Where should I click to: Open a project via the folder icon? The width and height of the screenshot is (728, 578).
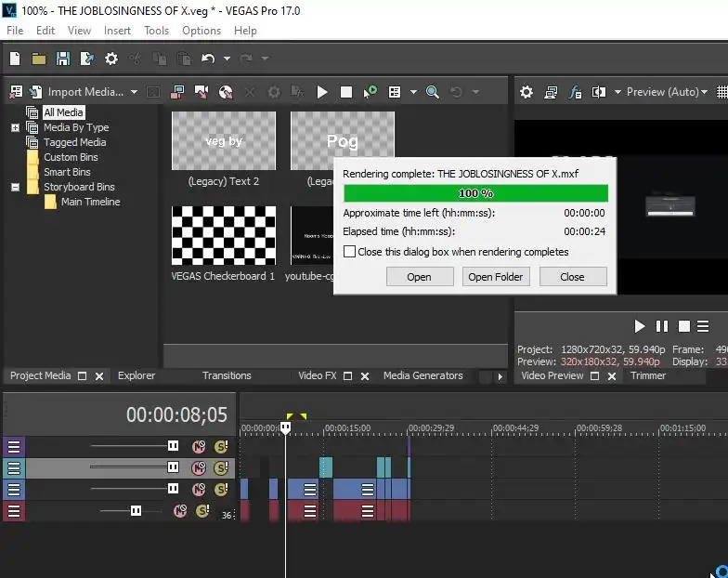(x=39, y=59)
